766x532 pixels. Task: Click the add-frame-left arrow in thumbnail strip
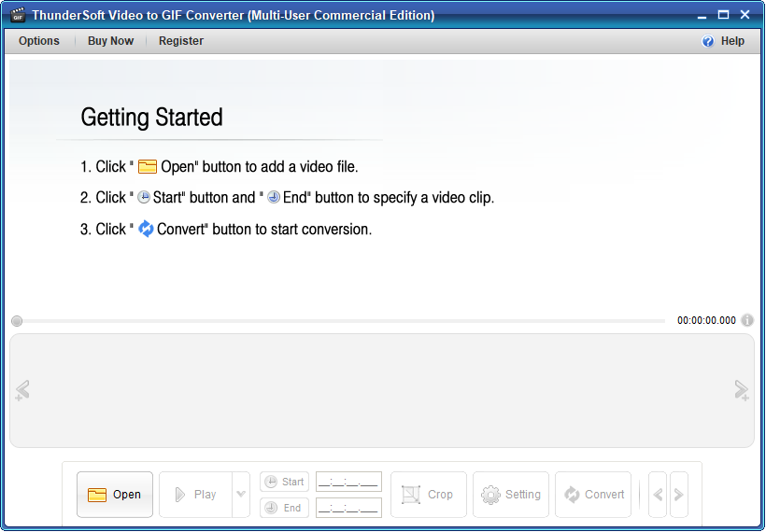22,390
